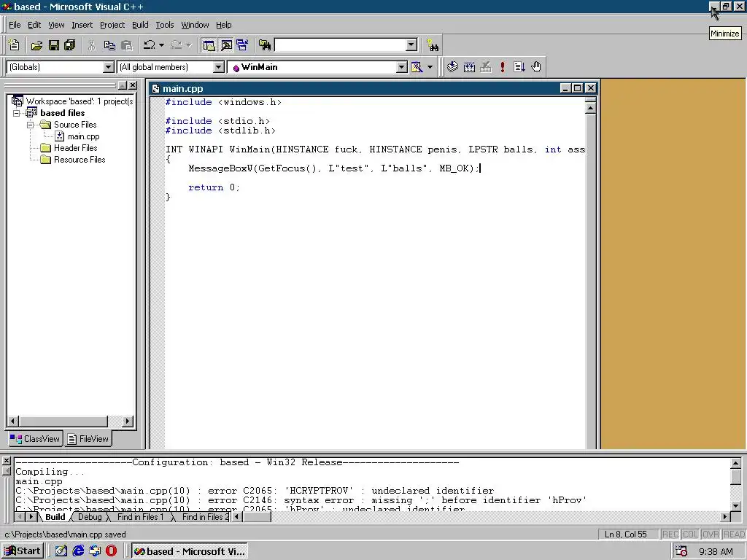Open the Window menu

click(195, 25)
